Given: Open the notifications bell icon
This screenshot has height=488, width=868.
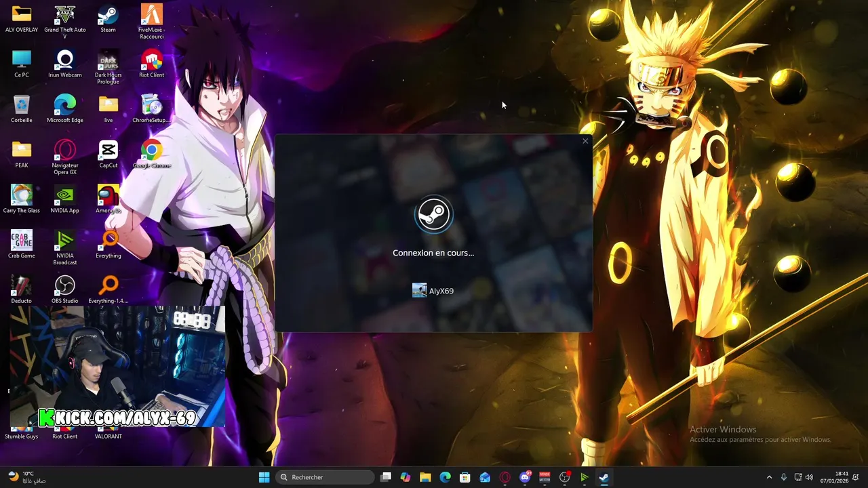Looking at the screenshot, I should tap(856, 477).
